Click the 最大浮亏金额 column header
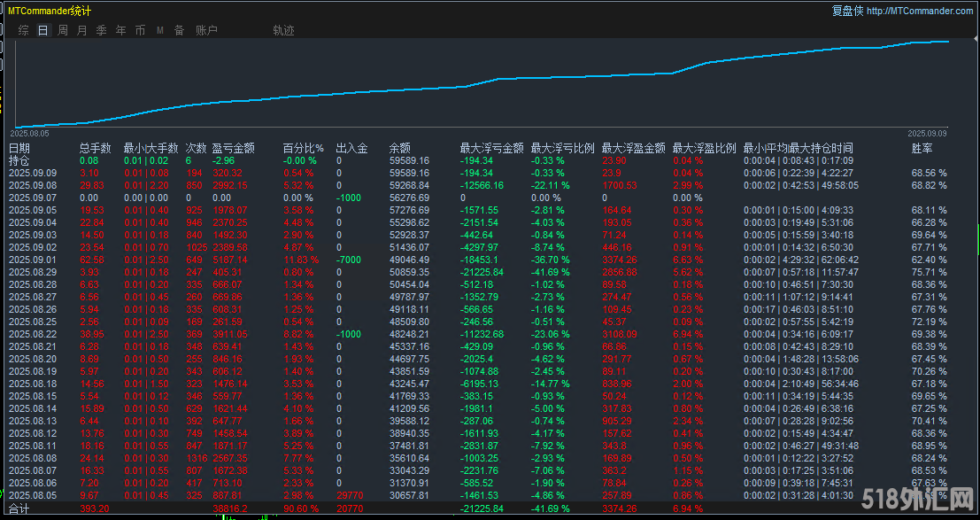Image resolution: width=980 pixels, height=520 pixels. tap(491, 148)
